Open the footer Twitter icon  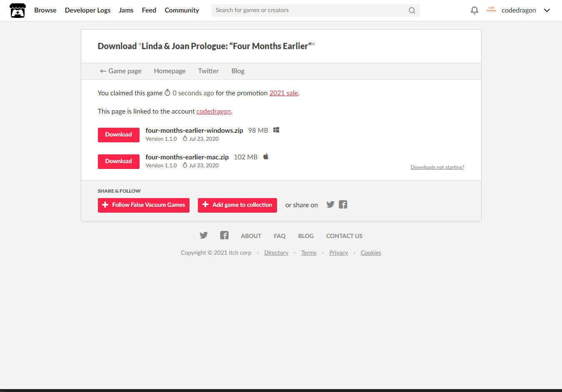pos(203,236)
